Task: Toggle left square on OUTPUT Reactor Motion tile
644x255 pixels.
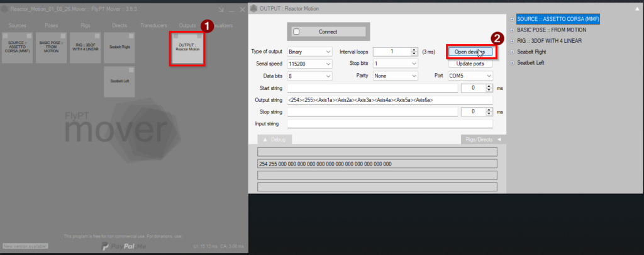Action: pos(176,36)
